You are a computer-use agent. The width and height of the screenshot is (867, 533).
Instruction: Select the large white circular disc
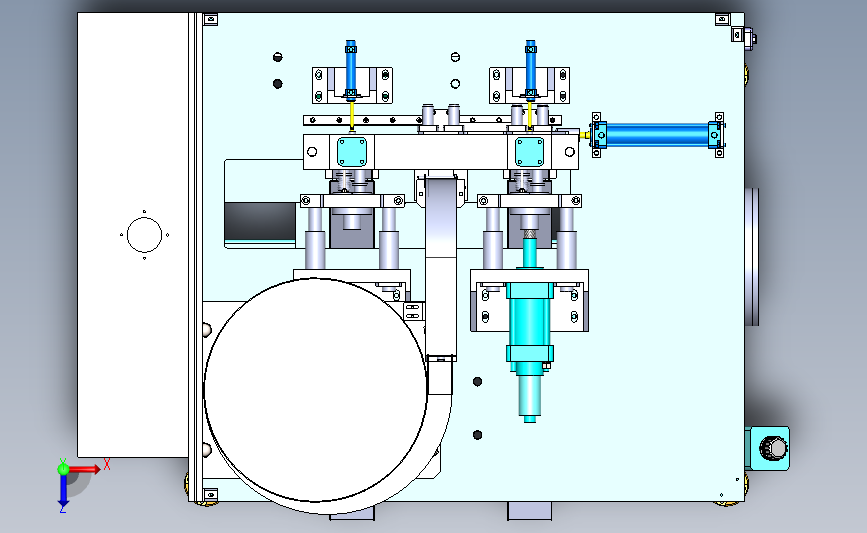[315, 390]
